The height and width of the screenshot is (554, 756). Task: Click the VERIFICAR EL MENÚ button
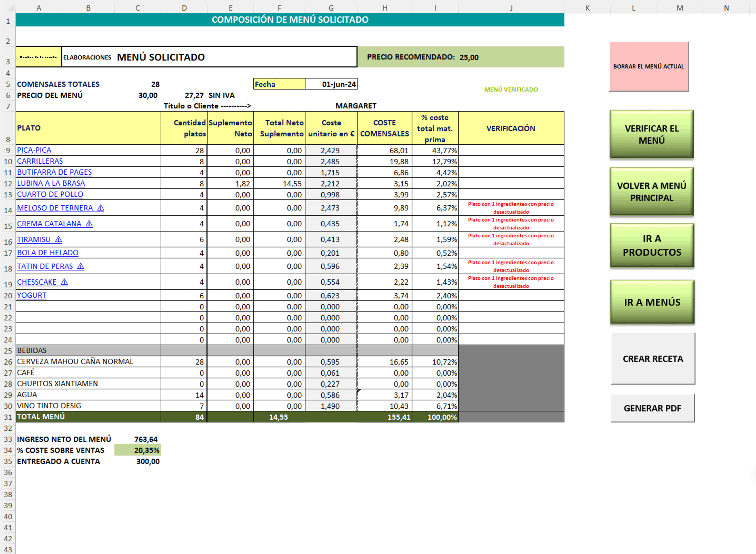[x=651, y=134]
